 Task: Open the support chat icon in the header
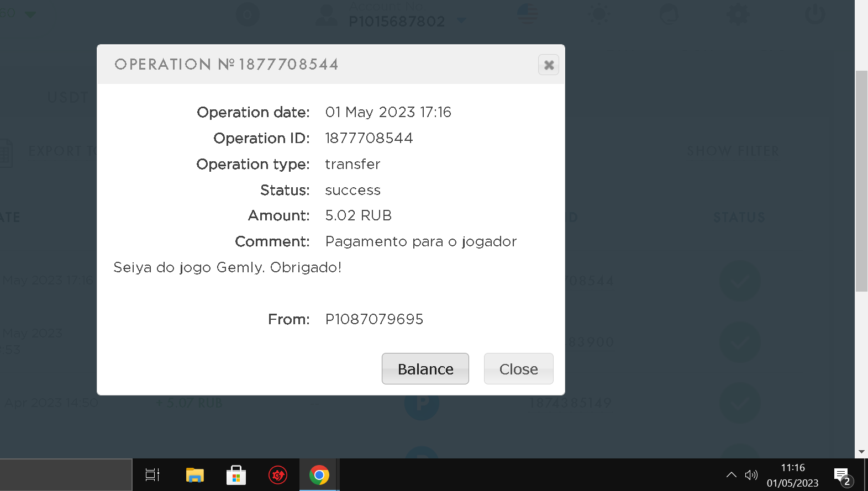click(669, 14)
